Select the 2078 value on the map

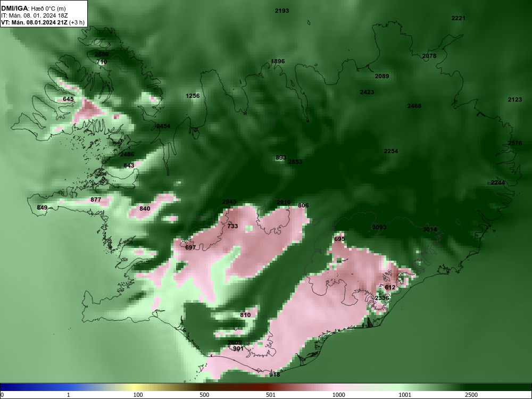tap(429, 56)
